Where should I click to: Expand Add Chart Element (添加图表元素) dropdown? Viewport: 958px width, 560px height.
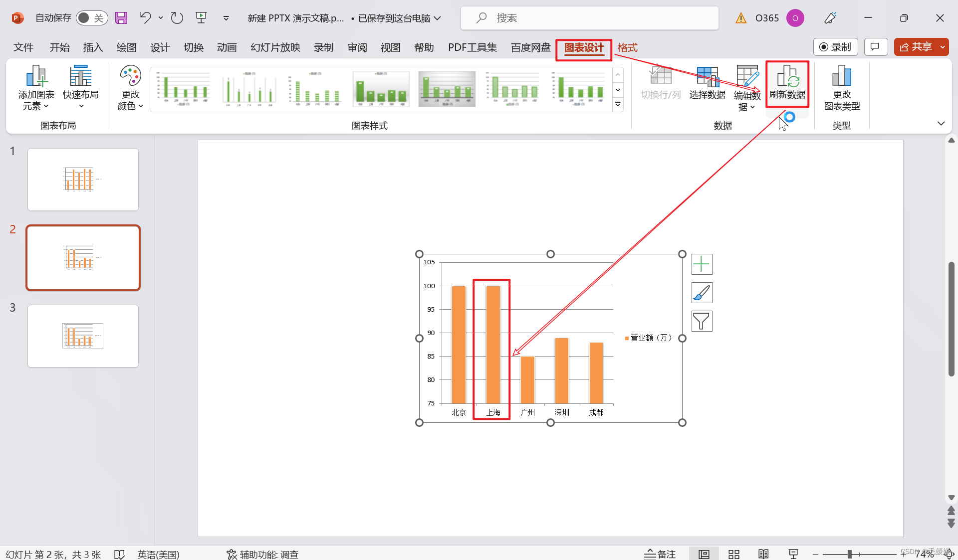tap(36, 87)
